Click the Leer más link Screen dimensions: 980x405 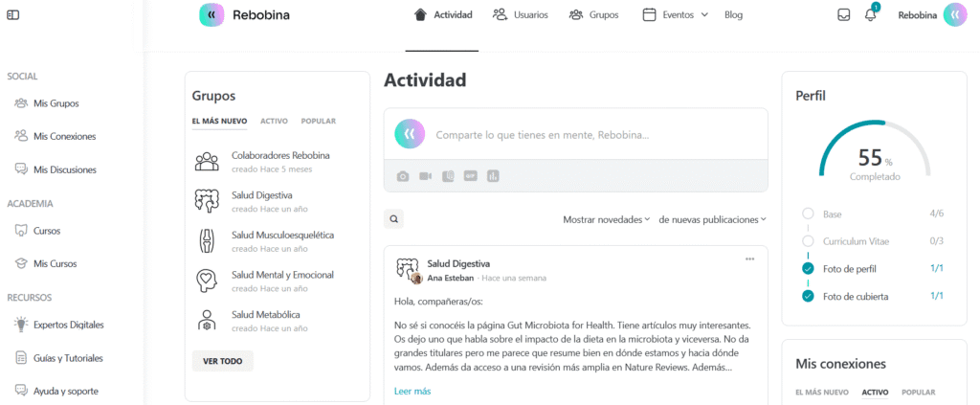point(412,391)
